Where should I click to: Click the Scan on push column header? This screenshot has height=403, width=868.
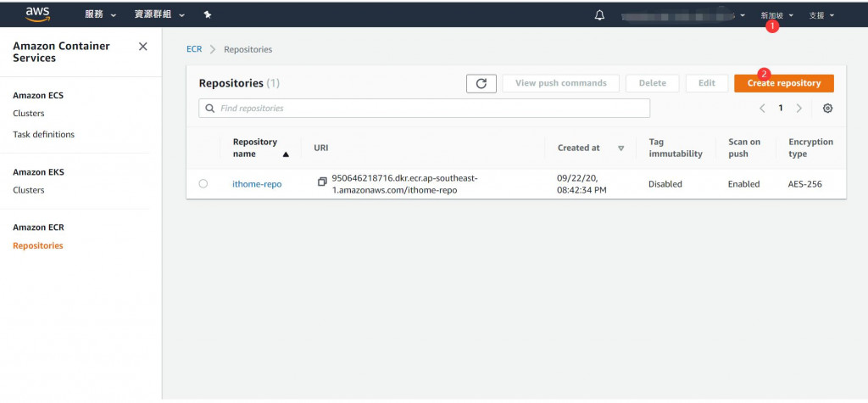pos(744,148)
